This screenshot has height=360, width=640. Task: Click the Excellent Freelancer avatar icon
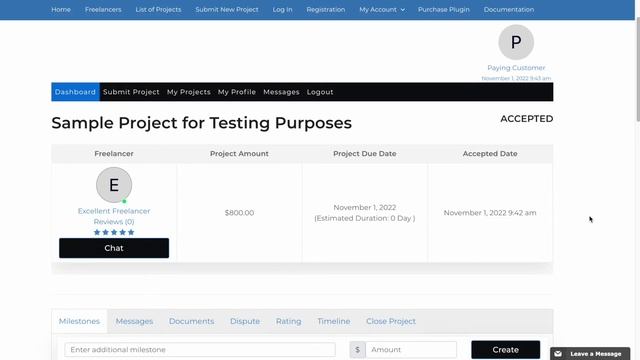[x=114, y=185]
